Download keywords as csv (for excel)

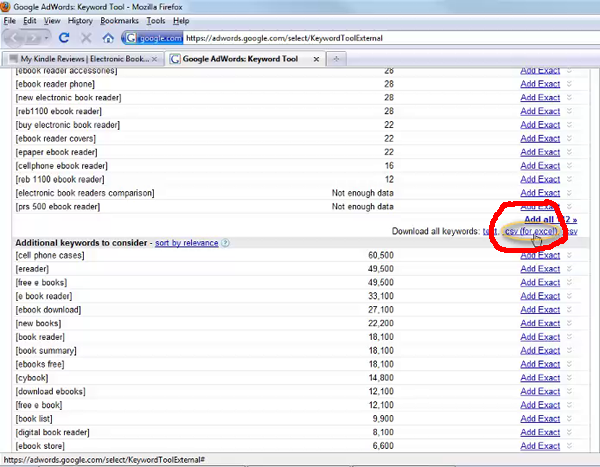pyautogui.click(x=531, y=231)
